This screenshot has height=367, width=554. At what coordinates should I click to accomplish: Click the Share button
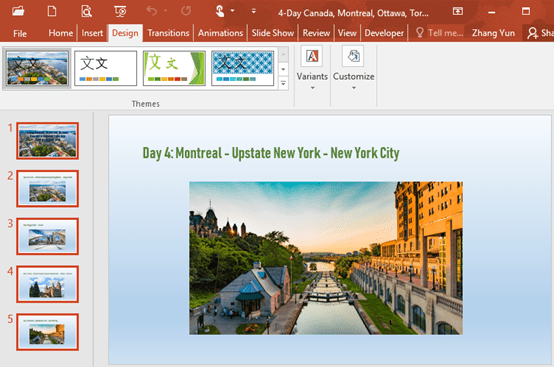[540, 33]
